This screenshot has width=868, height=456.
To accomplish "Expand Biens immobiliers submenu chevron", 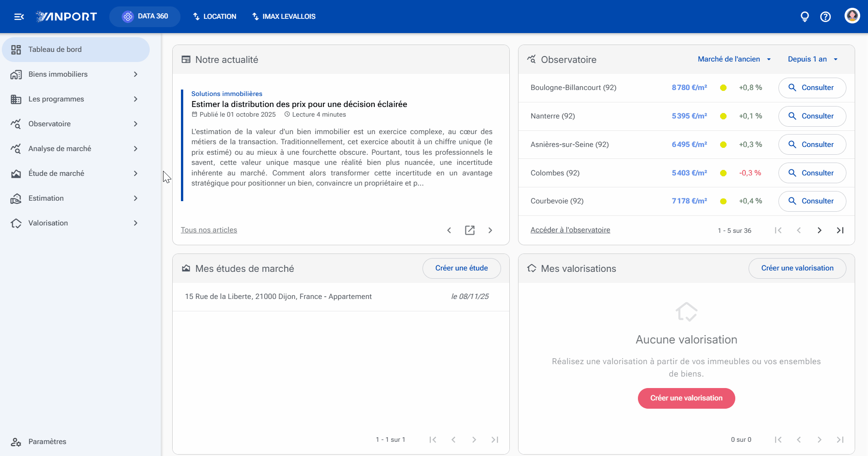I will [x=135, y=74].
